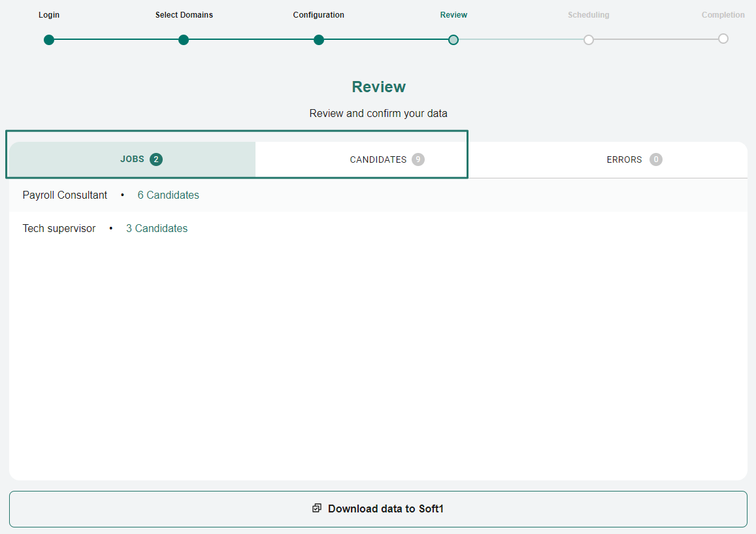Click the Jobs count badge showing 2
This screenshot has width=756, height=534.
pos(156,159)
